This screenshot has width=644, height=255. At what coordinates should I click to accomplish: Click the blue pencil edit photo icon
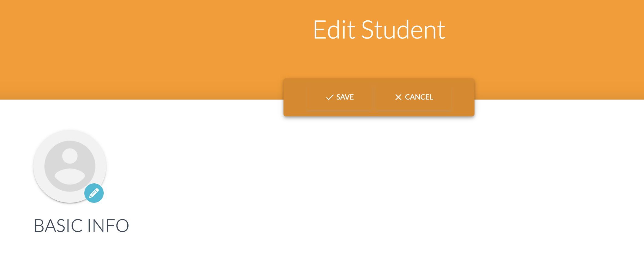[94, 193]
